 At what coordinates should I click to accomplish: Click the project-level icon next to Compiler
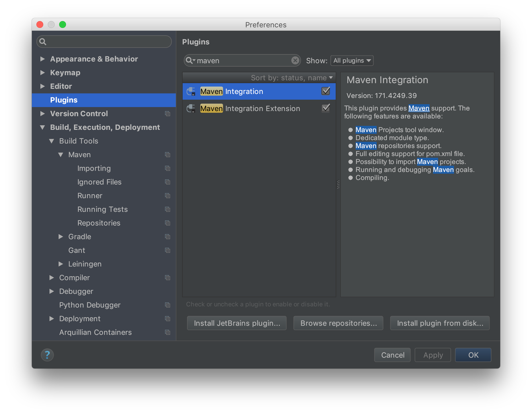168,278
